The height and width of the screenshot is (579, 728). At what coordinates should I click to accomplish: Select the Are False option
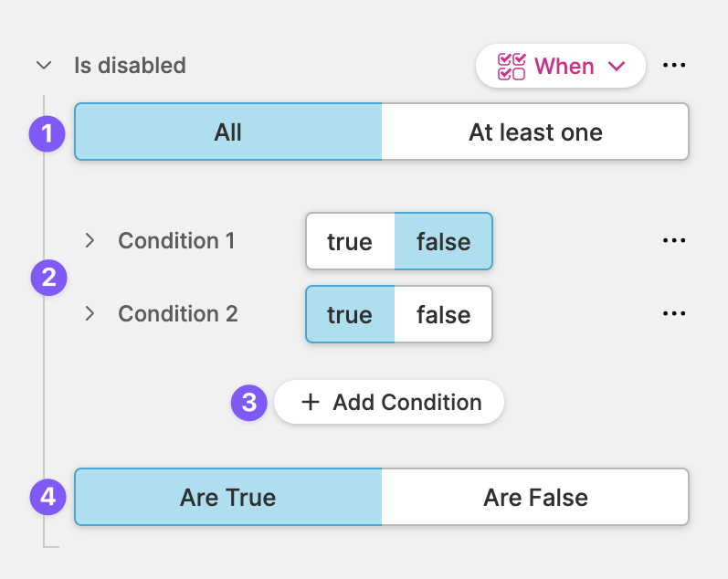coord(535,498)
